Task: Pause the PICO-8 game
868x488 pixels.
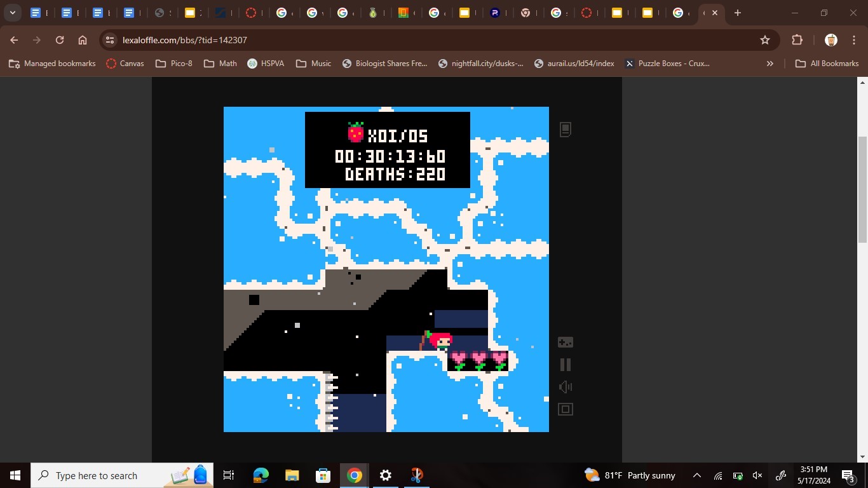Action: (566, 365)
